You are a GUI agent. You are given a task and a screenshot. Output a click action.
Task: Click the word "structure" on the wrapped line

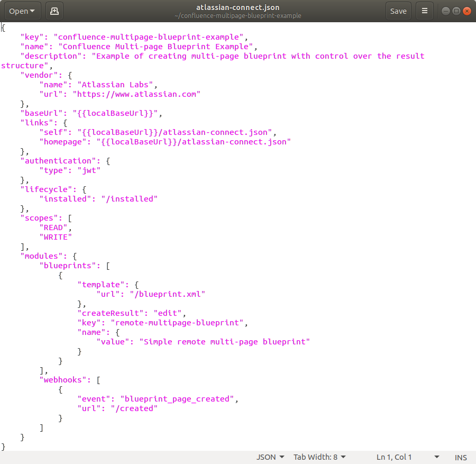point(22,66)
